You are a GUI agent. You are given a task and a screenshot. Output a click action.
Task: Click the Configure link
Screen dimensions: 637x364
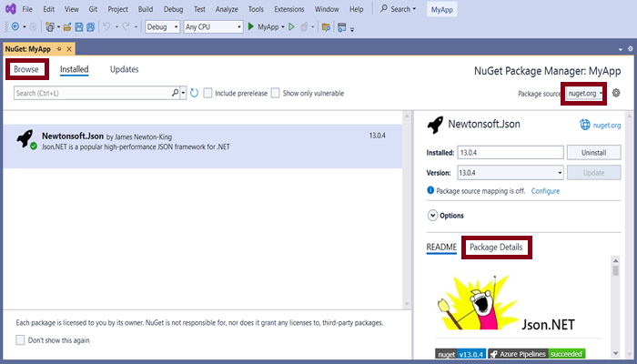[545, 191]
